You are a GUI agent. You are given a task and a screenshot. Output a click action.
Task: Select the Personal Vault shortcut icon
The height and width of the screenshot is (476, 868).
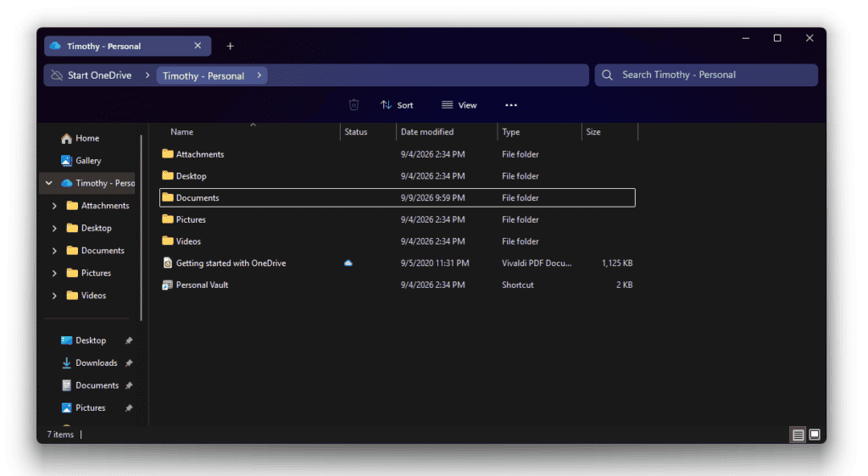point(167,285)
